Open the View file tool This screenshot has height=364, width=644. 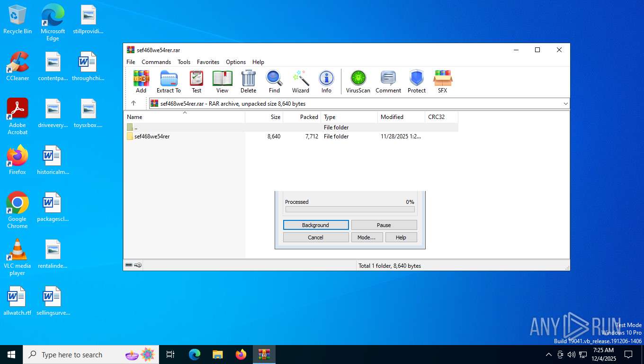point(222,82)
